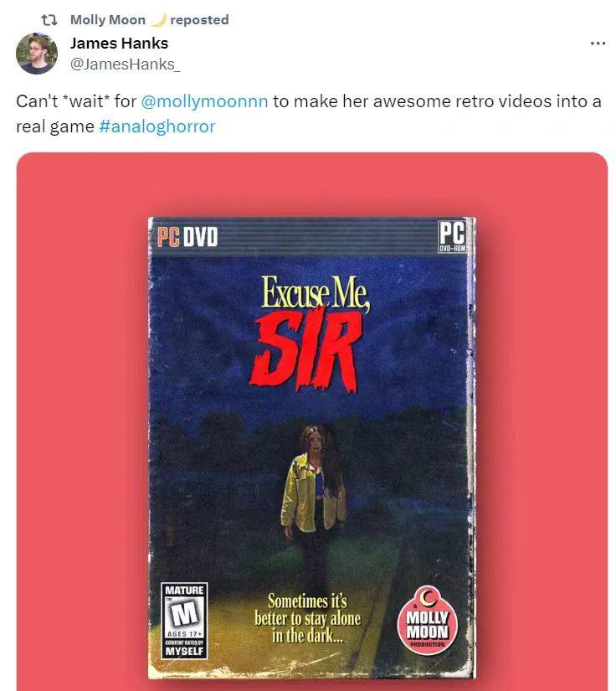Click the Mature 17+ rating badge

coord(184,621)
